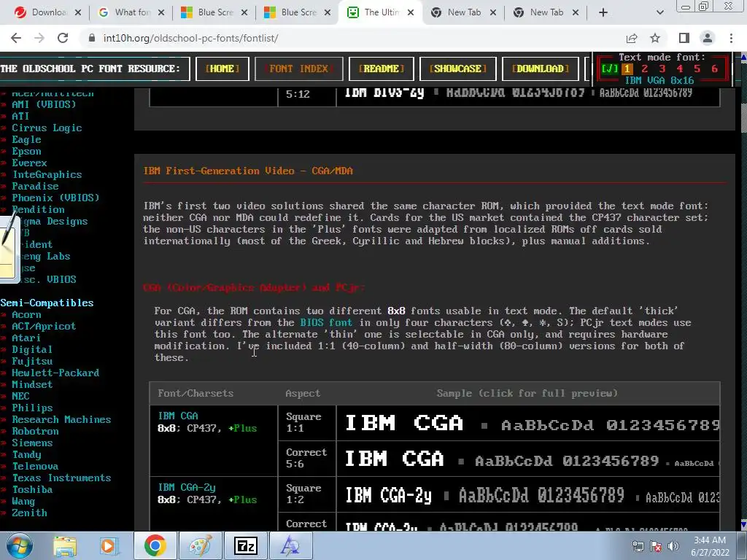Open Paradise in the sidebar
The image size is (747, 560).
click(x=35, y=186)
